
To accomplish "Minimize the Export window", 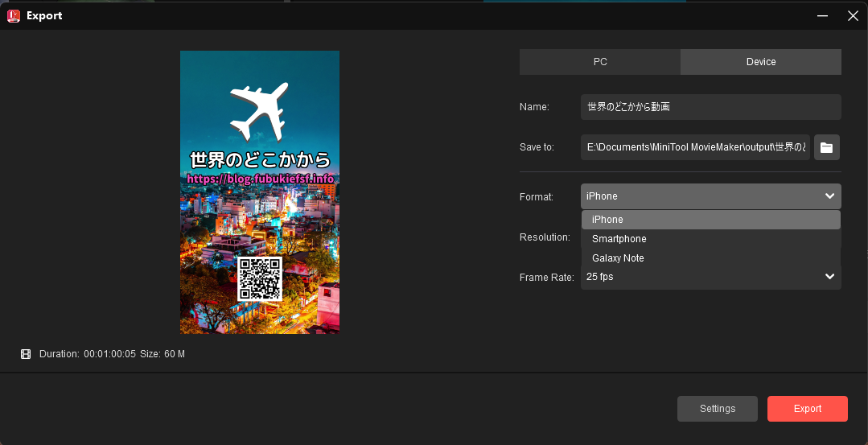I will [823, 16].
